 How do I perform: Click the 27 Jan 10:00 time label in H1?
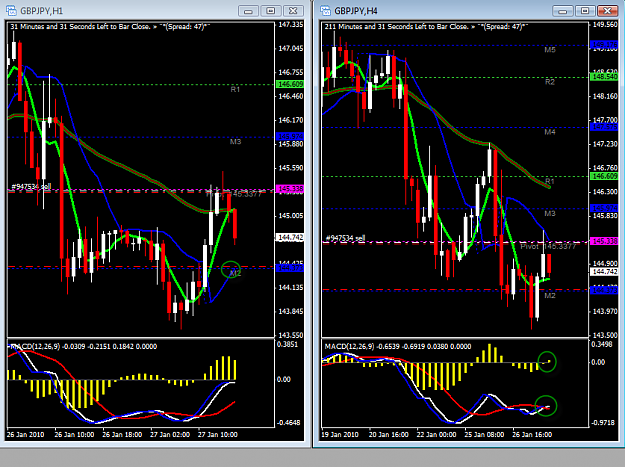click(218, 434)
